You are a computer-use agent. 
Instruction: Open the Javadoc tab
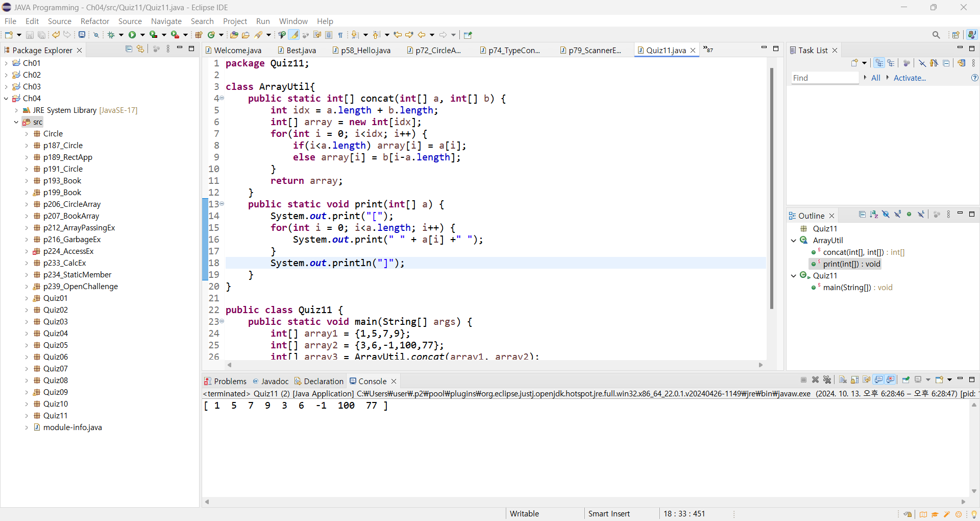pos(271,381)
